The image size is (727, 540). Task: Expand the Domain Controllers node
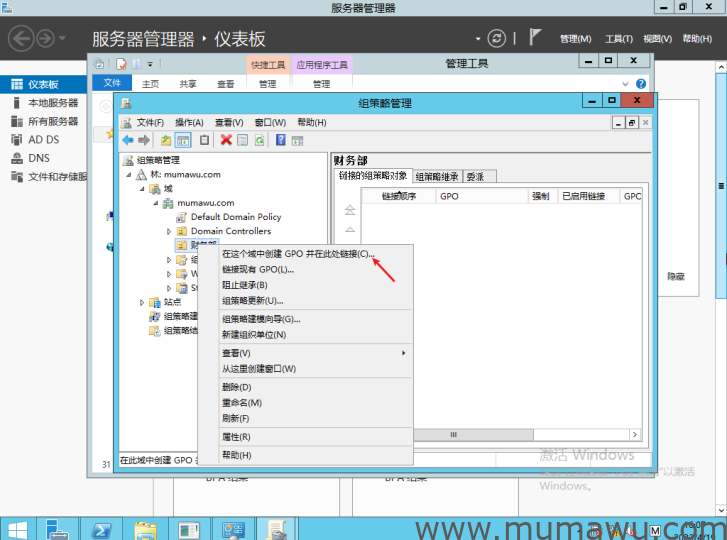coord(169,231)
